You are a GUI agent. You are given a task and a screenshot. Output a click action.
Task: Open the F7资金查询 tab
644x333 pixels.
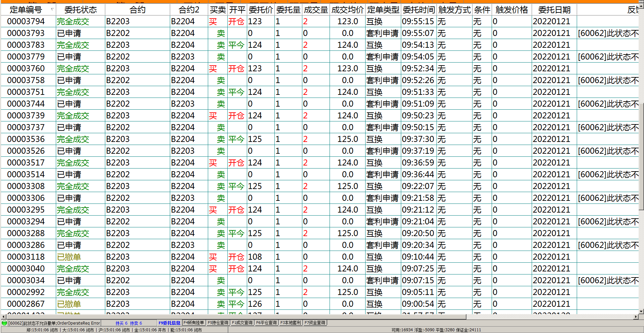point(315,323)
